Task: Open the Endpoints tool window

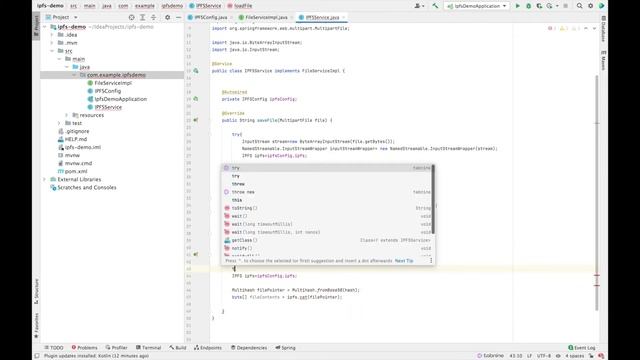Action: point(208,348)
